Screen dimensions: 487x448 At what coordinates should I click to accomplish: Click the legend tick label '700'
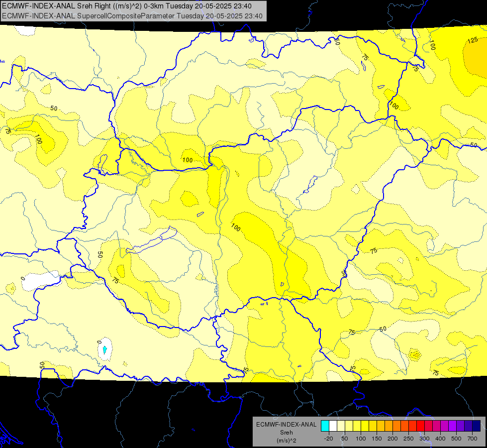coord(472,439)
